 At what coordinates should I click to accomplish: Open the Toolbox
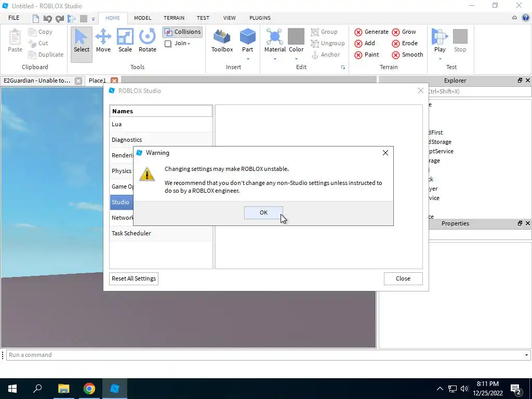click(x=222, y=41)
